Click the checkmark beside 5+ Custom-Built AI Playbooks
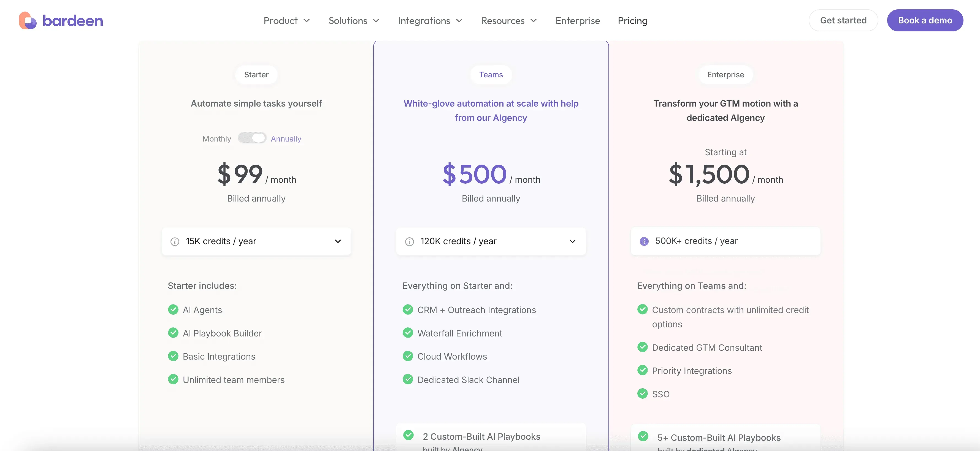The width and height of the screenshot is (980, 451). [x=643, y=436]
